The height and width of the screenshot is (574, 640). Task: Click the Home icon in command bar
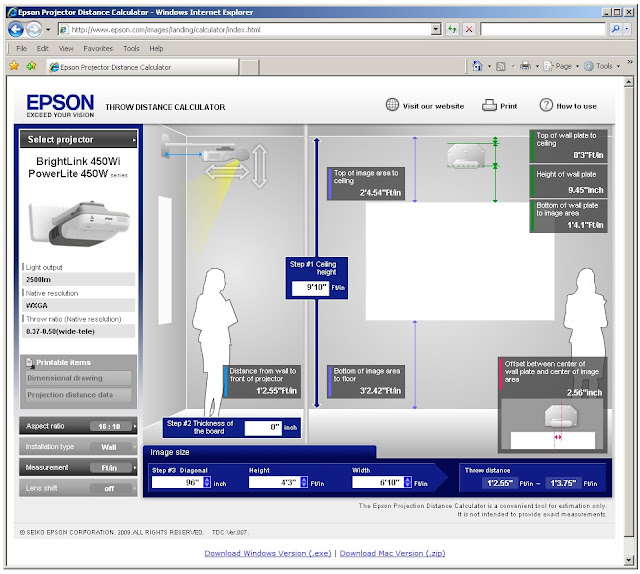point(477,66)
